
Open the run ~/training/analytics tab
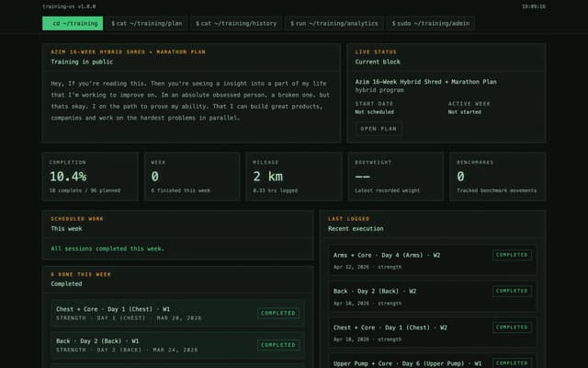point(334,23)
